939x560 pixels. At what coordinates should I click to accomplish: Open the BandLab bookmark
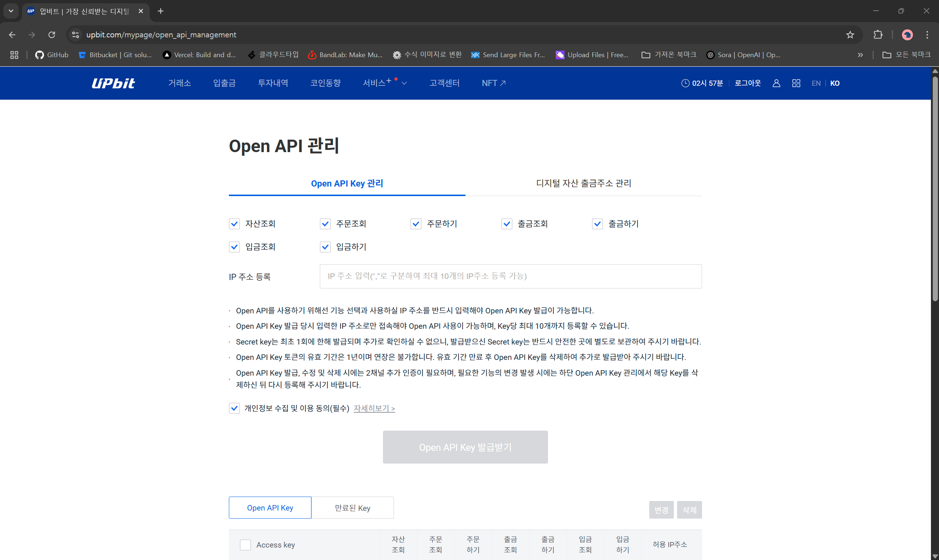point(345,55)
